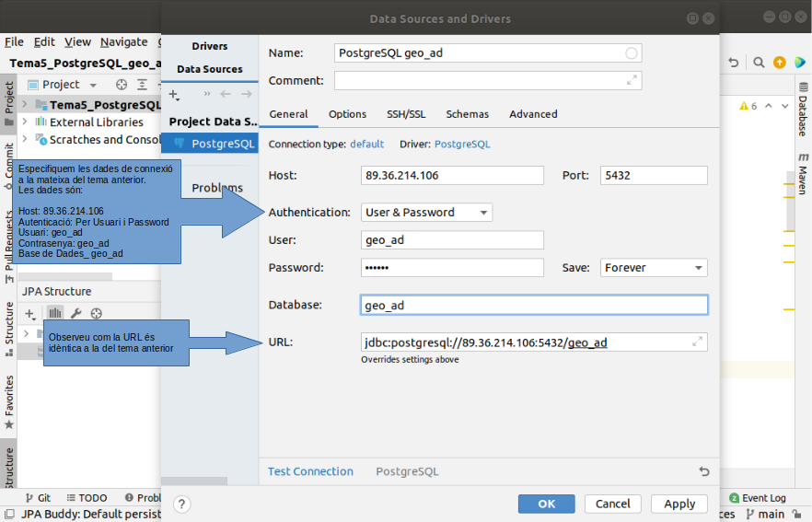This screenshot has height=522, width=812.
Task: Open the Project view dropdown arrow
Action: pyautogui.click(x=93, y=85)
